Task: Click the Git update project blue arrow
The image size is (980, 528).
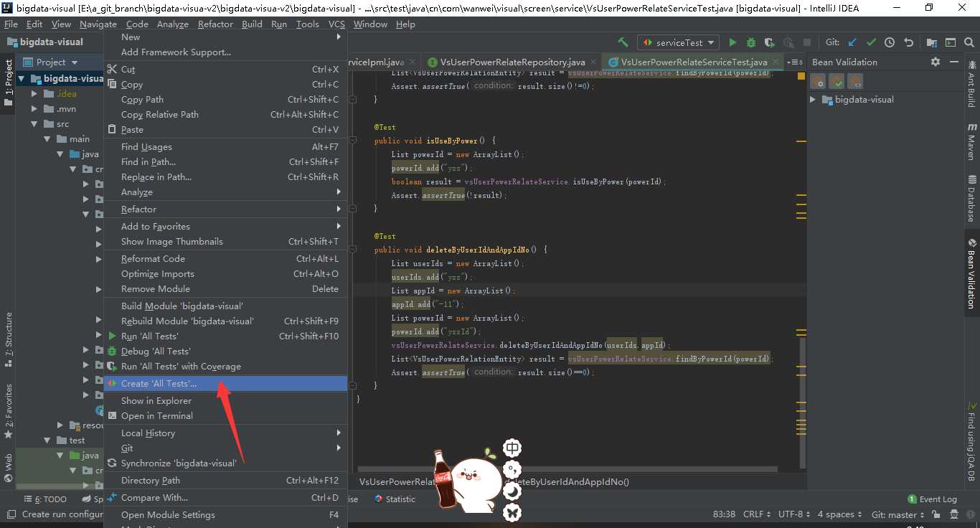Action: (852, 42)
